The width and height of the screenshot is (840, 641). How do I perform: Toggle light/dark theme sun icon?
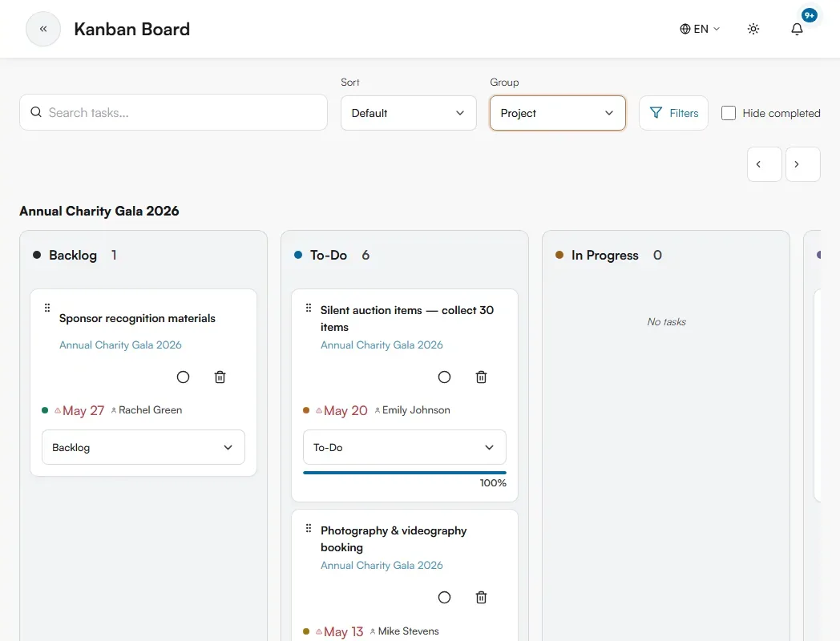(x=753, y=29)
